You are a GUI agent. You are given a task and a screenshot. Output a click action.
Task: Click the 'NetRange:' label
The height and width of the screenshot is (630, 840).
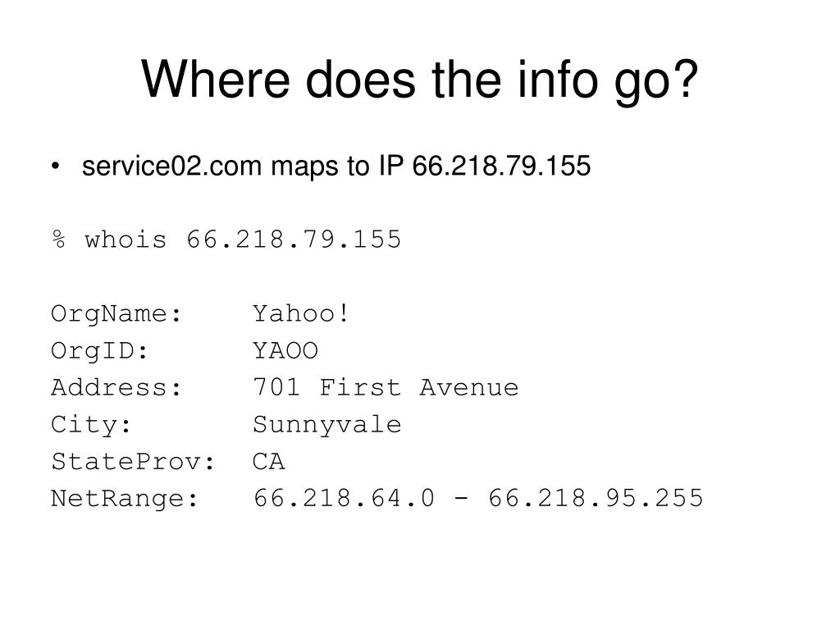[125, 500]
